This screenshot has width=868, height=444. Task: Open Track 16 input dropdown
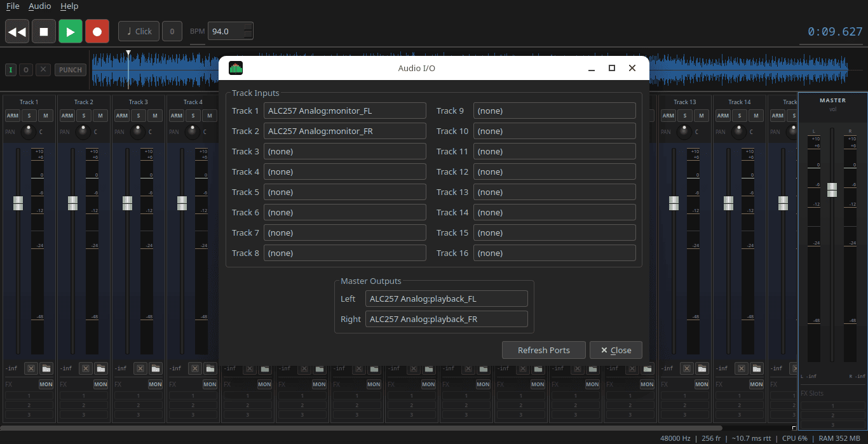point(555,253)
